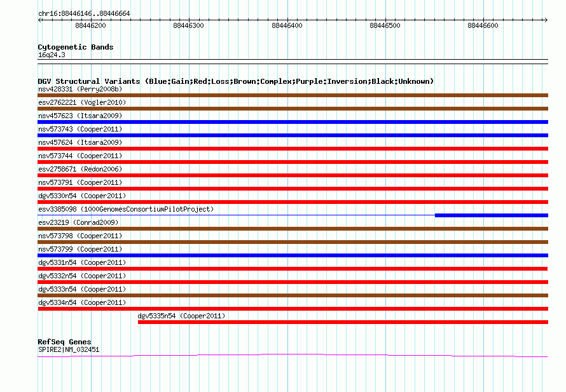Select the esv2762221 (Vogler2010) variant label
The width and height of the screenshot is (566, 392).
coord(82,102)
